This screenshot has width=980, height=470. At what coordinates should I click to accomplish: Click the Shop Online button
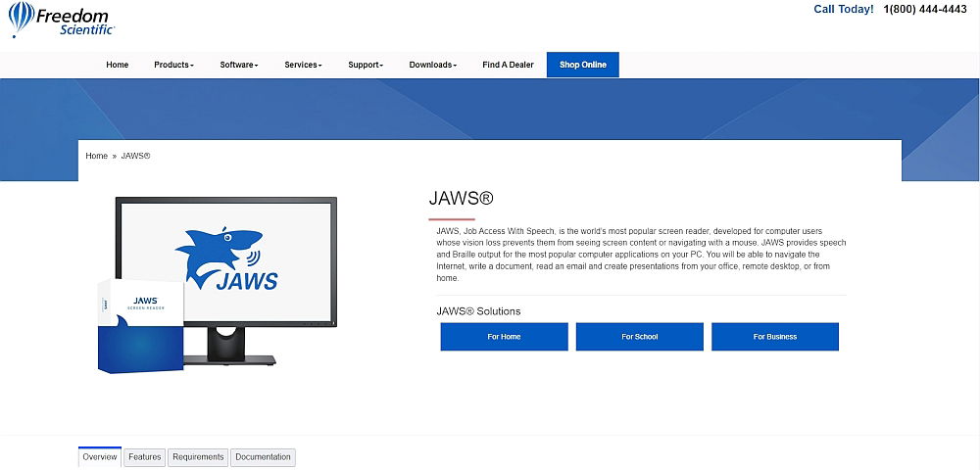pos(582,65)
